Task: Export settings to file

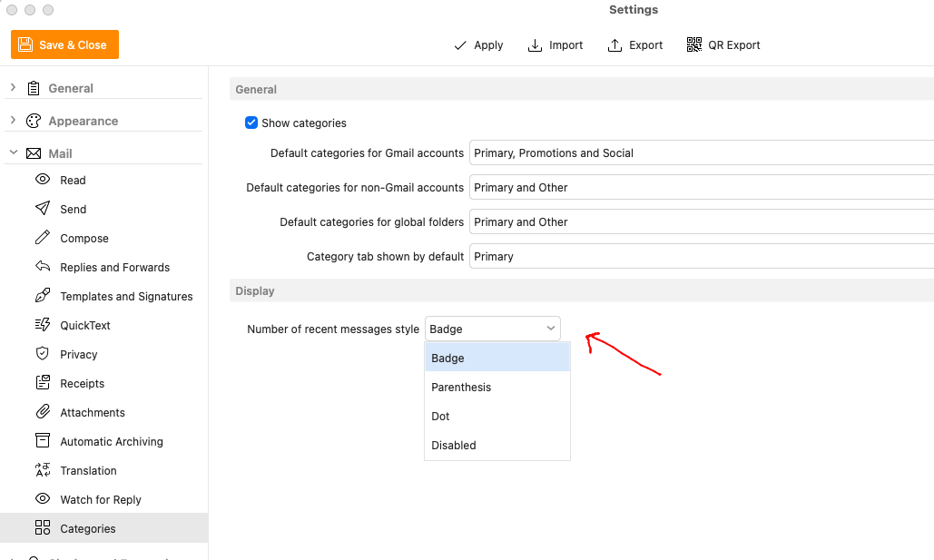Action: coord(635,45)
